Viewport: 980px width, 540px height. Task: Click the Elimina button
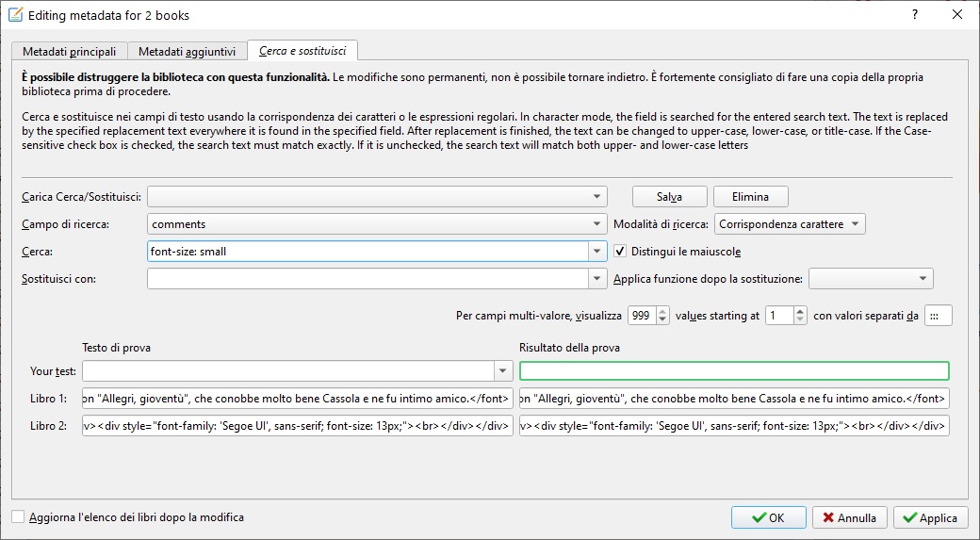(x=750, y=197)
